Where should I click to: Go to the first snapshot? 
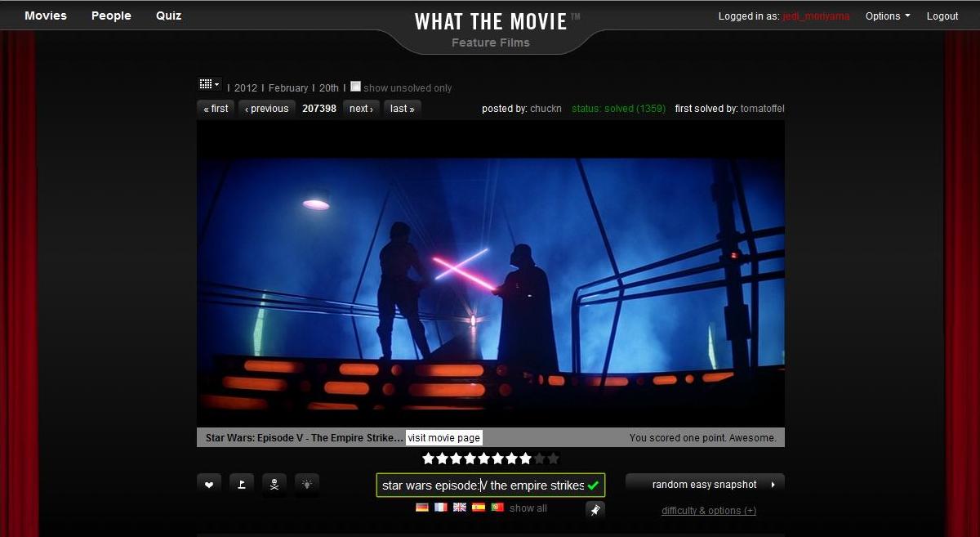[x=216, y=109]
